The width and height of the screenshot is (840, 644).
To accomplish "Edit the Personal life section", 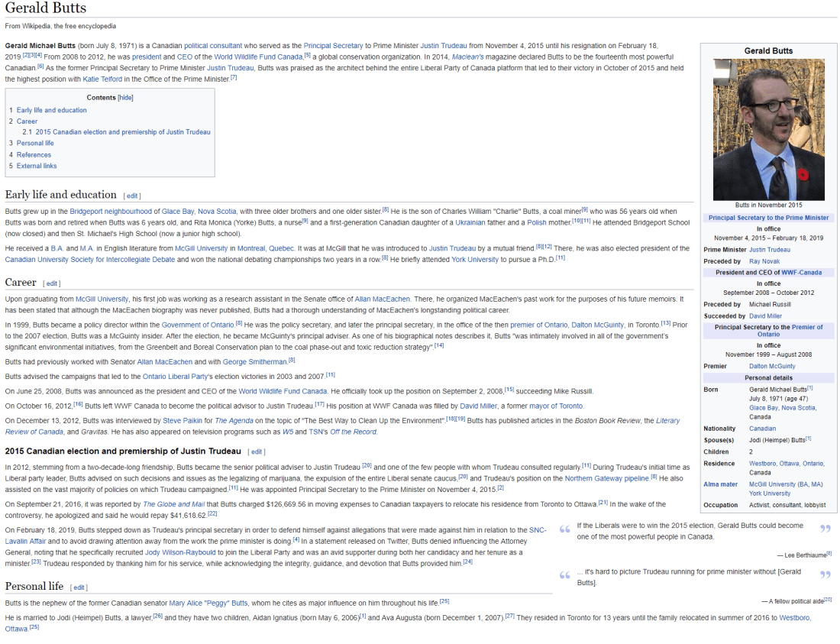I will (x=79, y=587).
